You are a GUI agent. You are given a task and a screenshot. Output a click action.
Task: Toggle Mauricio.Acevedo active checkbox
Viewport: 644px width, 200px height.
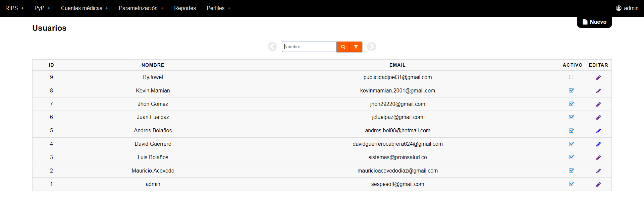click(571, 170)
